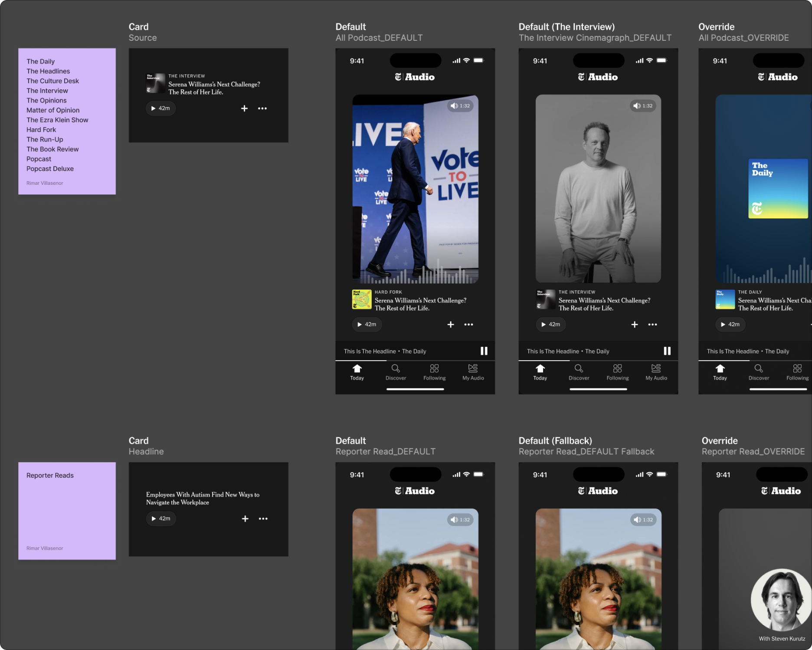Image resolution: width=812 pixels, height=650 pixels.
Task: Click Hard Fork podcast thumbnail on Default screen
Action: click(362, 299)
